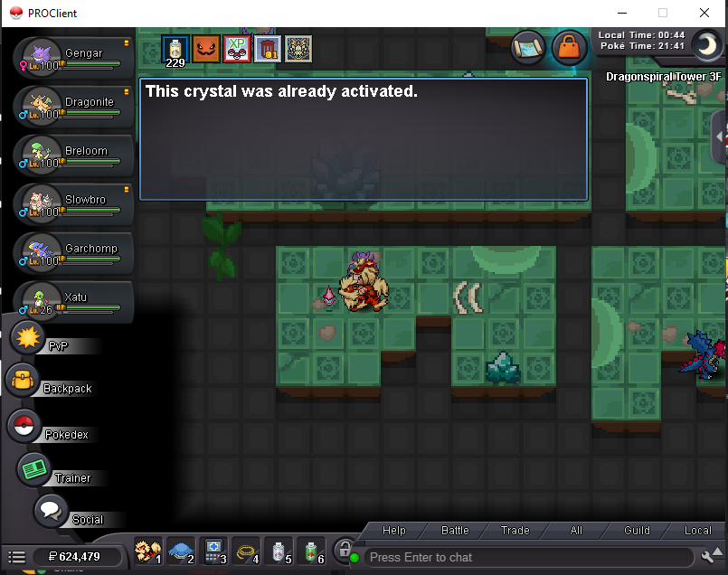
Task: Click the PvP menu icon
Action: (x=30, y=339)
